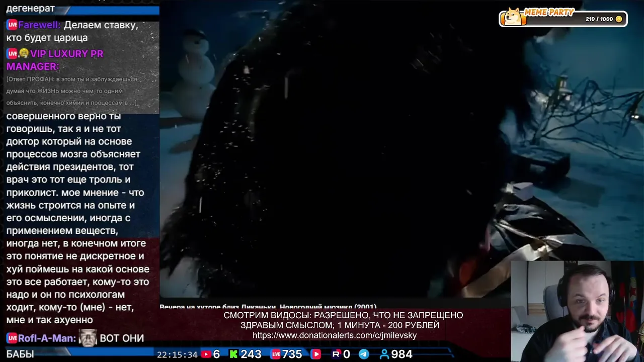Click the Doge icon in Meme Party widget
Screen dimensions: 644x362
tap(513, 17)
